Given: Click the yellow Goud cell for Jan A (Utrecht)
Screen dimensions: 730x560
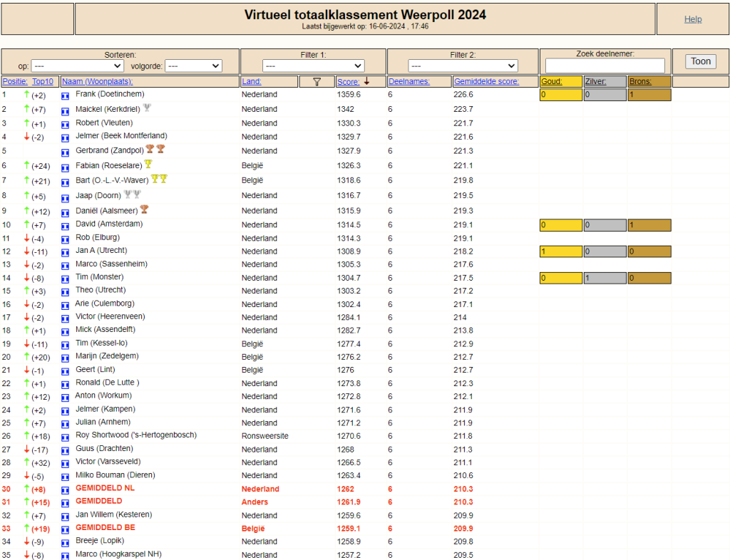Looking at the screenshot, I should pos(561,252).
